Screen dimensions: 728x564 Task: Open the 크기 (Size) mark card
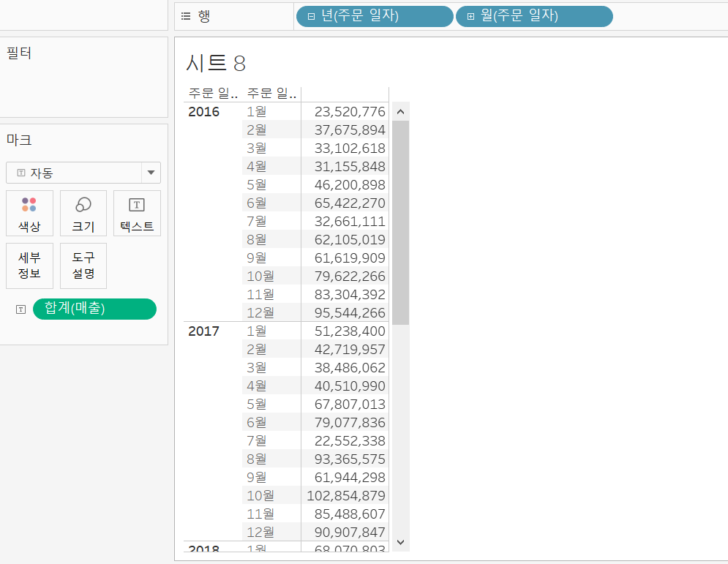(83, 213)
